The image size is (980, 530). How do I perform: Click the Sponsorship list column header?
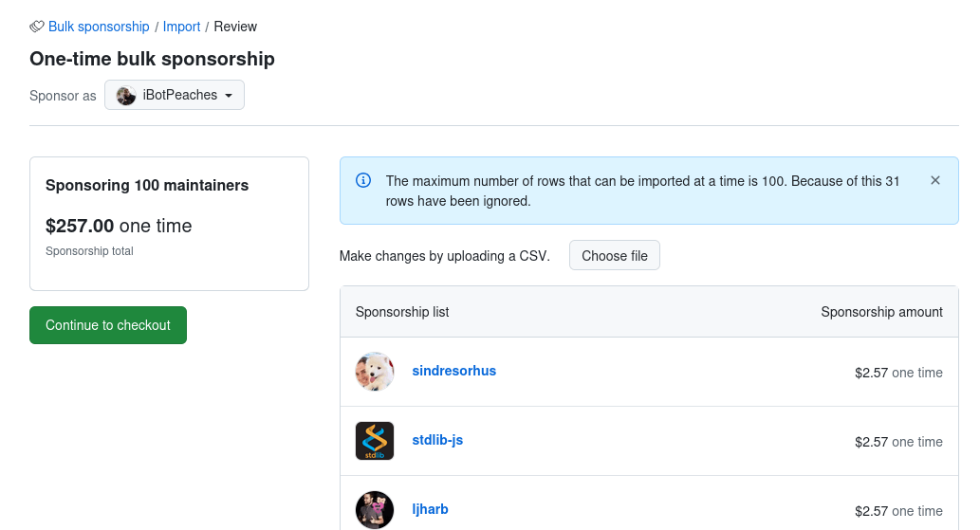[x=402, y=312]
